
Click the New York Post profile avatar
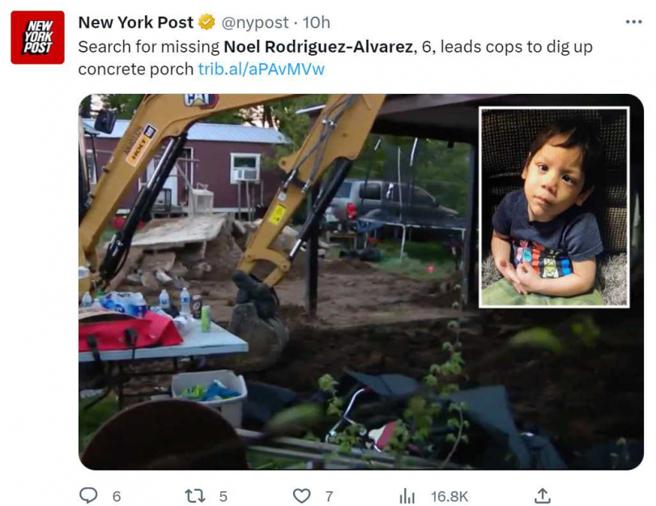point(37,38)
